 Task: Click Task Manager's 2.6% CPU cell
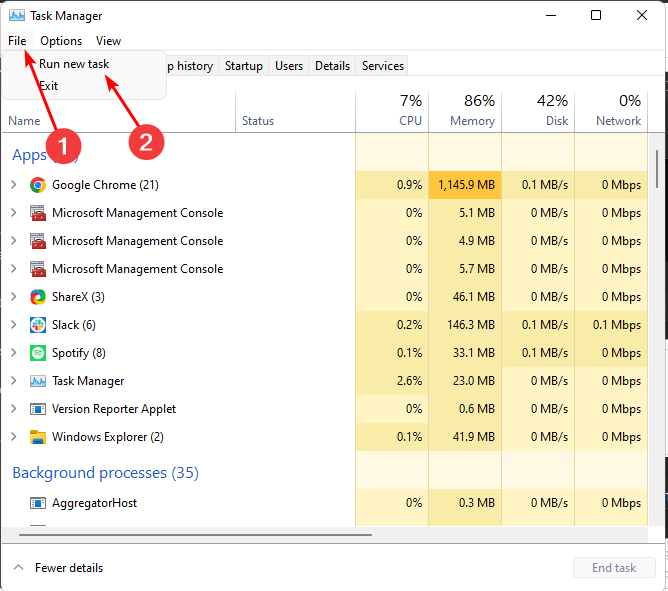coord(392,381)
